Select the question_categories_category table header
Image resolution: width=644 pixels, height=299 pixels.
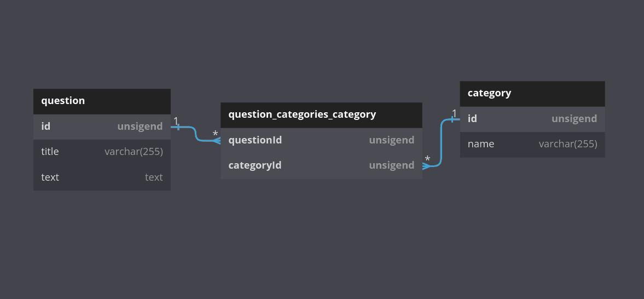pyautogui.click(x=321, y=115)
